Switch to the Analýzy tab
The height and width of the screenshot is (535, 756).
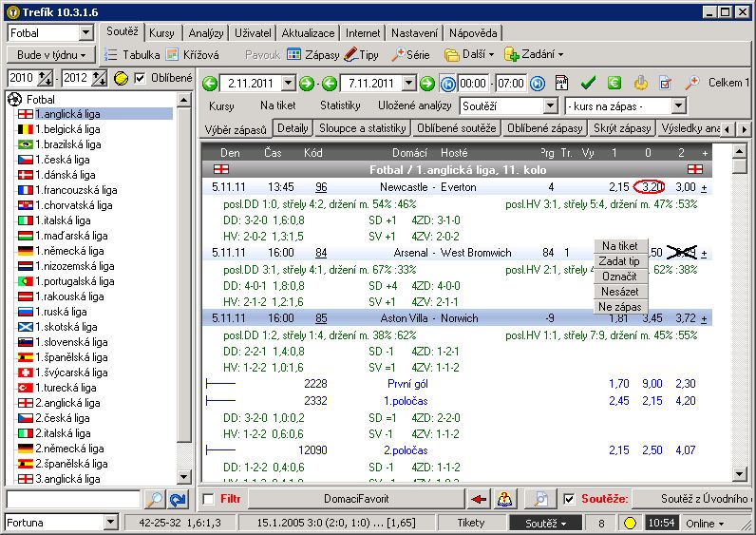206,33
